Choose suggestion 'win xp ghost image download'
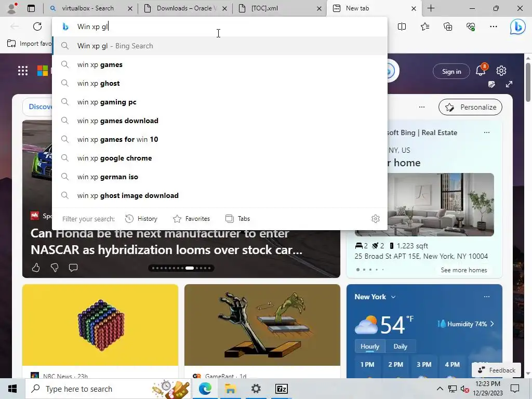This screenshot has width=532, height=399. pos(220,195)
